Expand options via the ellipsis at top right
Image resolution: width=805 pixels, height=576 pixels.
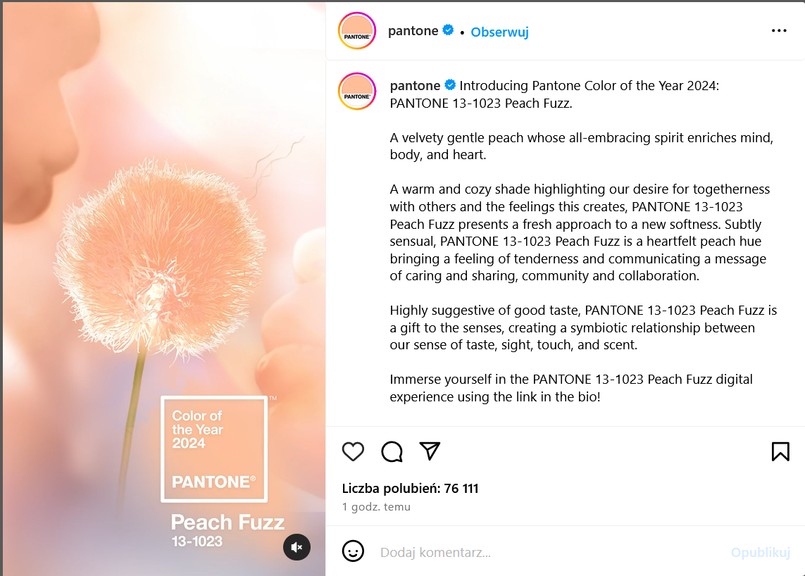[778, 31]
